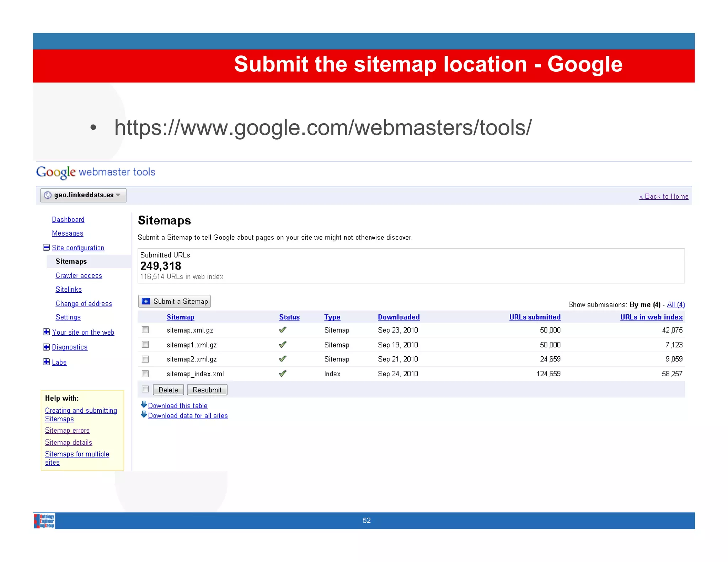Click Labs link text
Image resolution: width=728 pixels, height=562 pixels.
tap(59, 362)
